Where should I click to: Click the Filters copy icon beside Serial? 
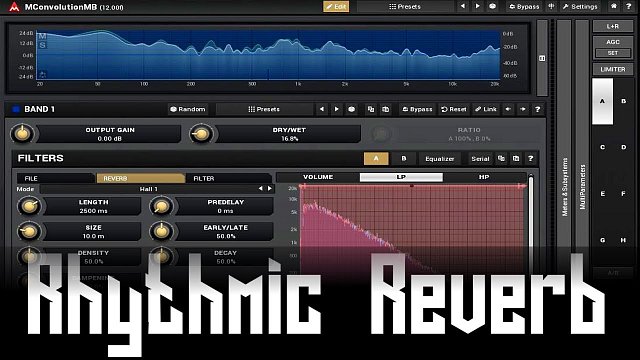501,158
